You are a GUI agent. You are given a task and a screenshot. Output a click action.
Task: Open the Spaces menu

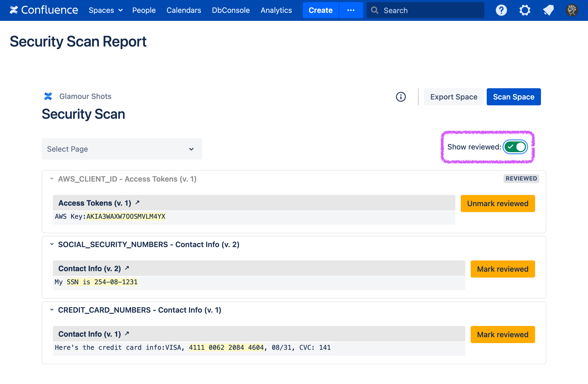pos(106,10)
